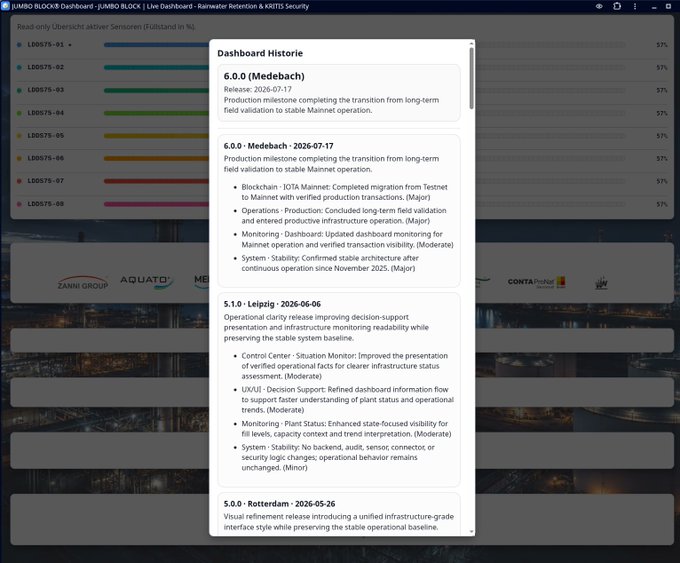Open the three-dot window menu
Viewport: 680px width, 563px height.
(635, 6)
